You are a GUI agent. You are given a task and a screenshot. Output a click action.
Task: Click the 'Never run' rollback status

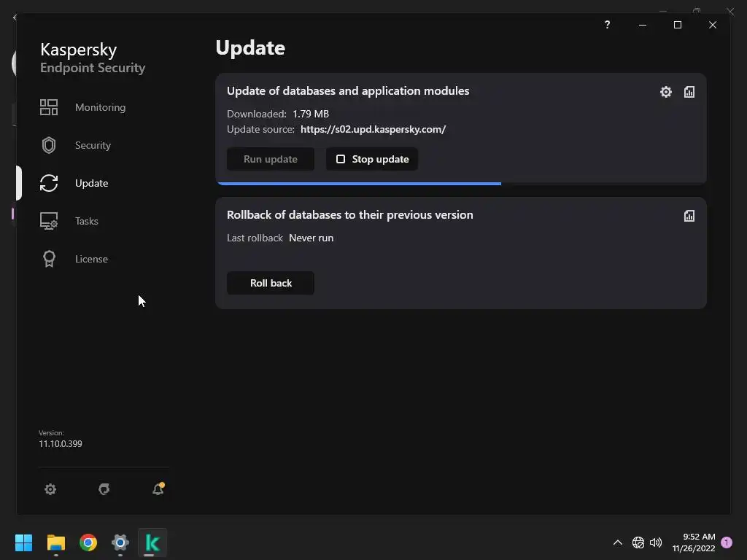(311, 238)
